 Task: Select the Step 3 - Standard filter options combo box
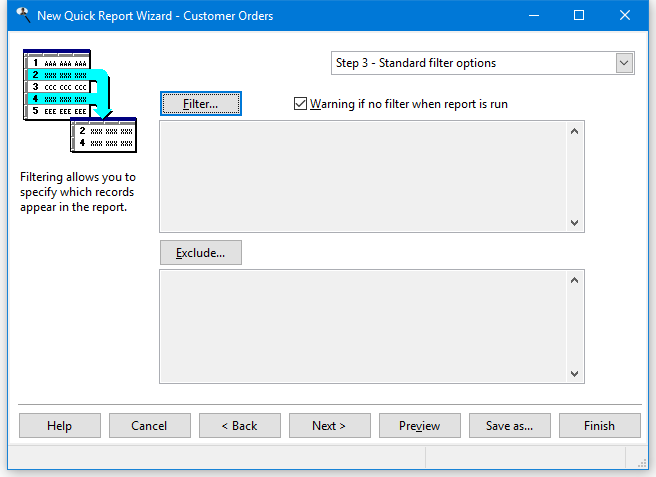(x=482, y=63)
